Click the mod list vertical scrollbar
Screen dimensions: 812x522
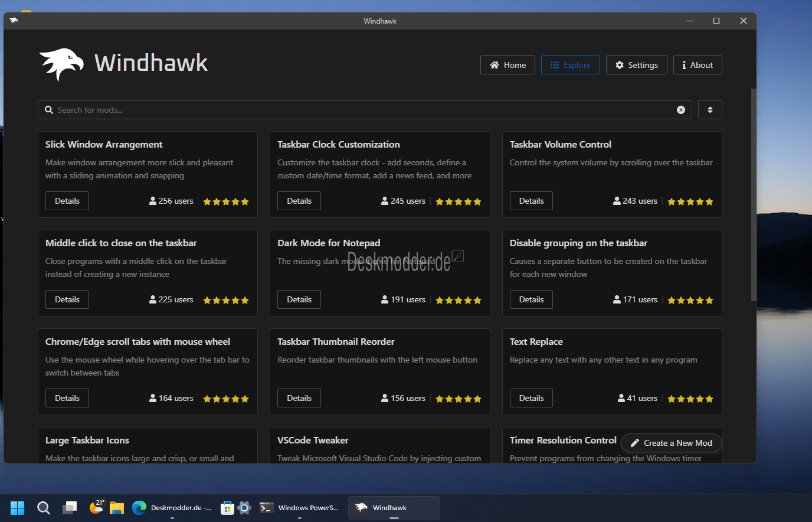pyautogui.click(x=753, y=195)
